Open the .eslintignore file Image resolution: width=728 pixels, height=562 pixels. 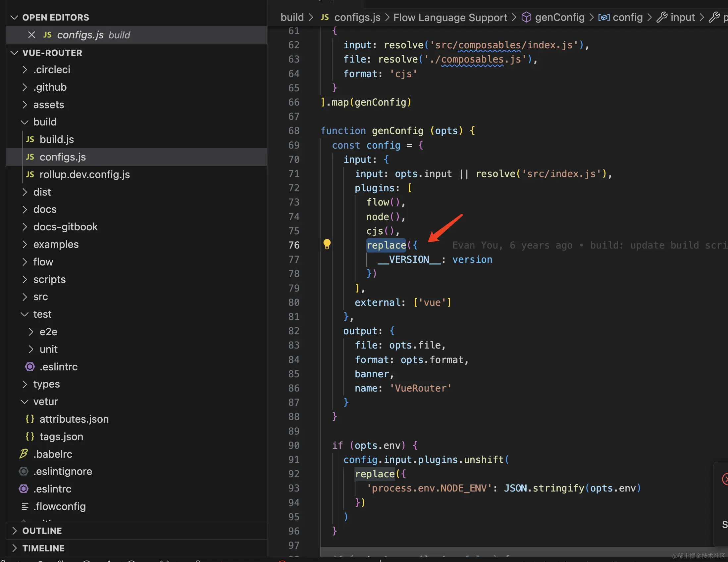tap(62, 471)
